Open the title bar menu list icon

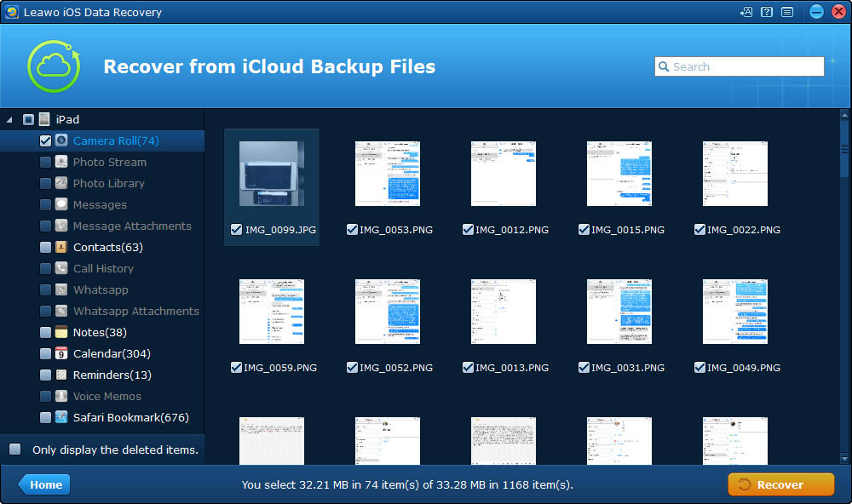[786, 12]
